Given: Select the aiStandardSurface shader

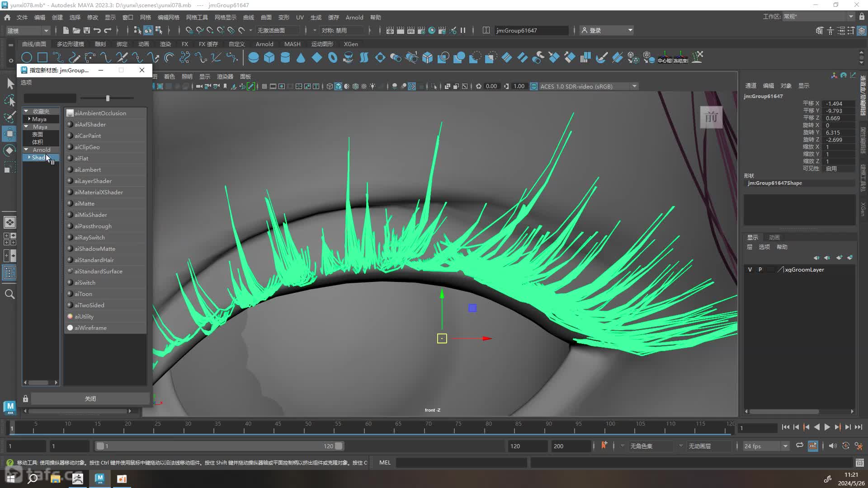Looking at the screenshot, I should click(105, 271).
